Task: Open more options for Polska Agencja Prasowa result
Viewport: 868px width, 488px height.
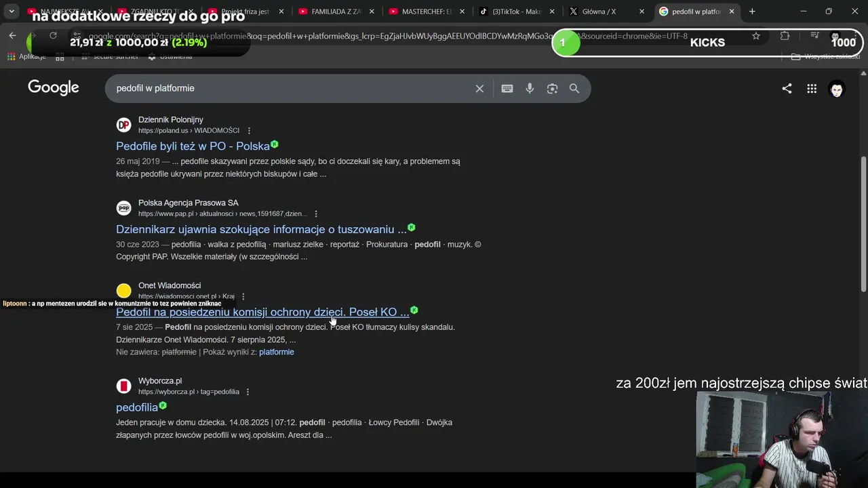Action: [315, 214]
